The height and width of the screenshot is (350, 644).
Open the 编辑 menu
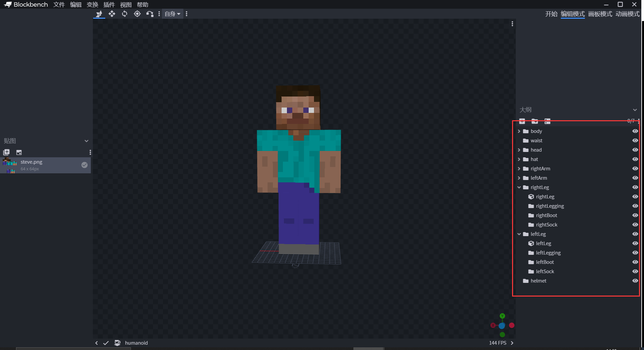point(76,5)
